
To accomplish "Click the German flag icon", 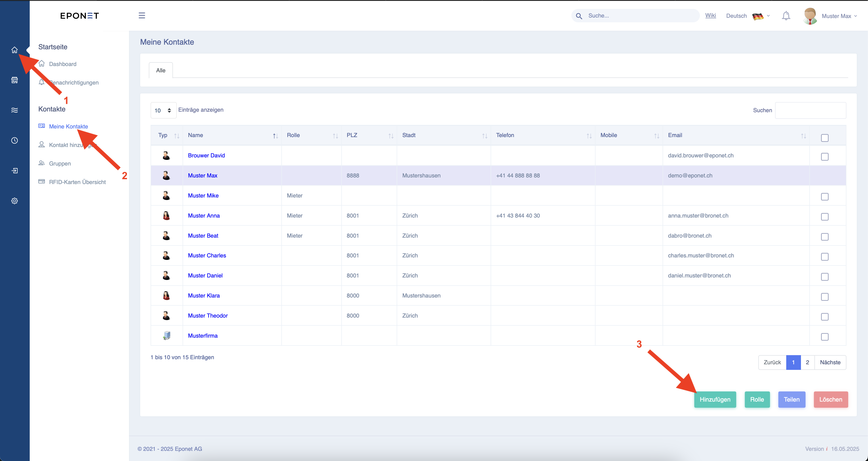I will 758,16.
